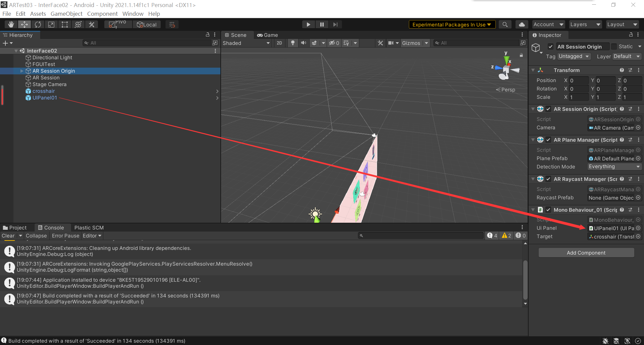
Task: Disable Mono Behaviour_01 script checkbox
Action: pos(548,210)
